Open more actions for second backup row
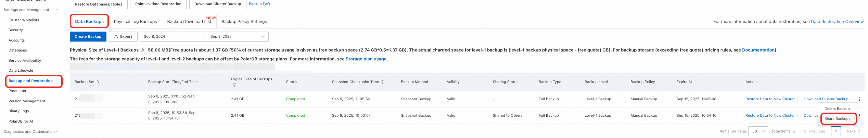The width and height of the screenshot is (868, 138). point(859,116)
